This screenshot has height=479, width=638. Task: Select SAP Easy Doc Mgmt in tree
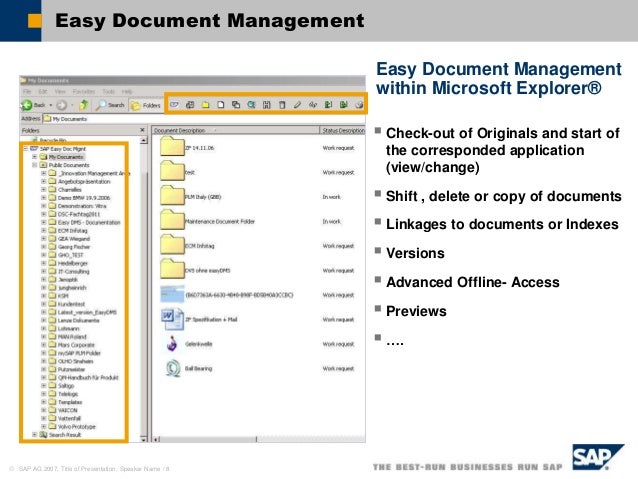tap(63, 149)
